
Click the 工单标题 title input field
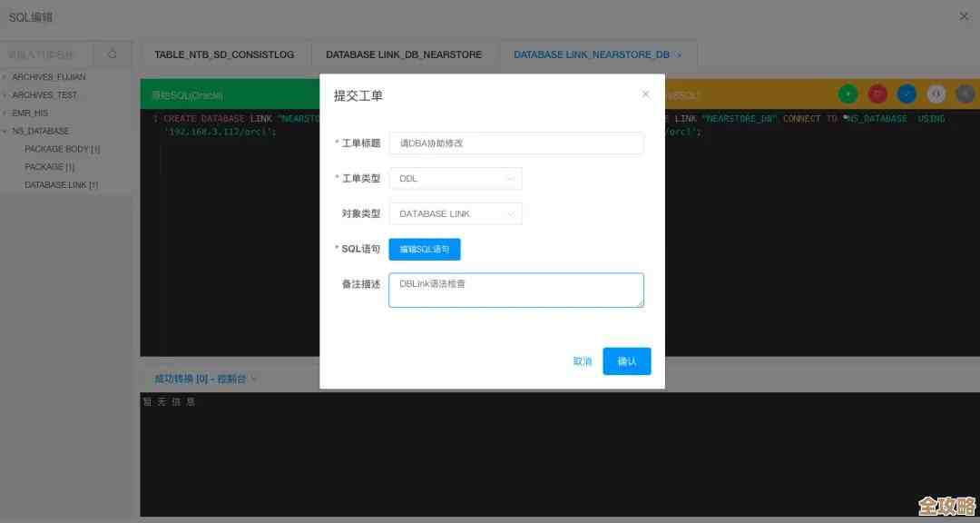pyautogui.click(x=515, y=143)
